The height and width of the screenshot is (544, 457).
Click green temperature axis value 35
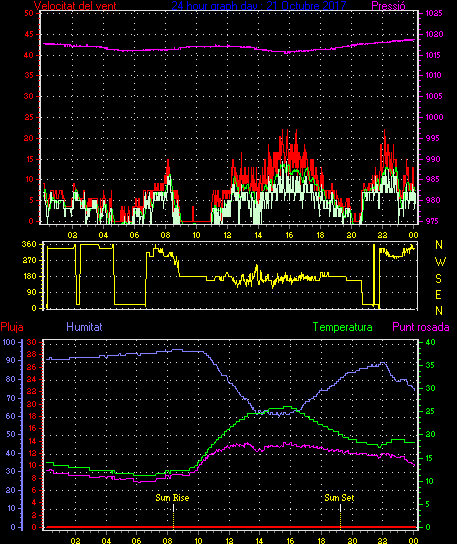[x=431, y=365]
